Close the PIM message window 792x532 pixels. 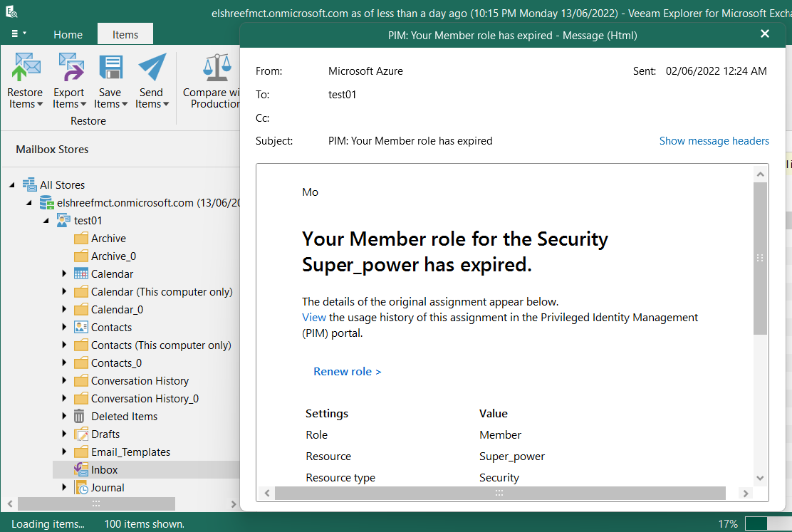[765, 34]
